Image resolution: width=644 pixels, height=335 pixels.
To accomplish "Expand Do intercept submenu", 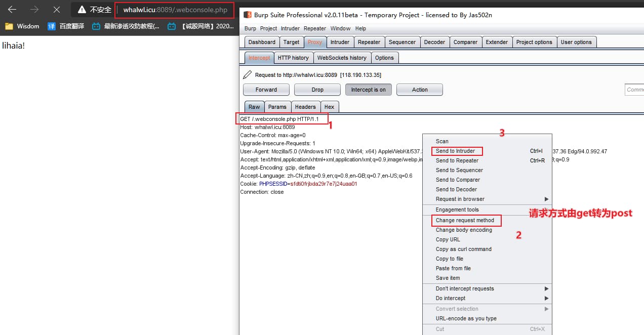I will click(x=487, y=298).
